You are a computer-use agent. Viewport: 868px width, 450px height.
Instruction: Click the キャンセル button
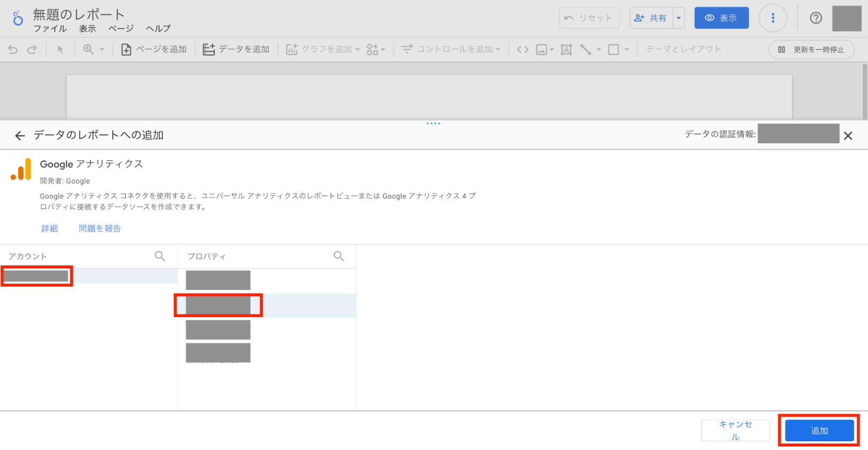(735, 430)
